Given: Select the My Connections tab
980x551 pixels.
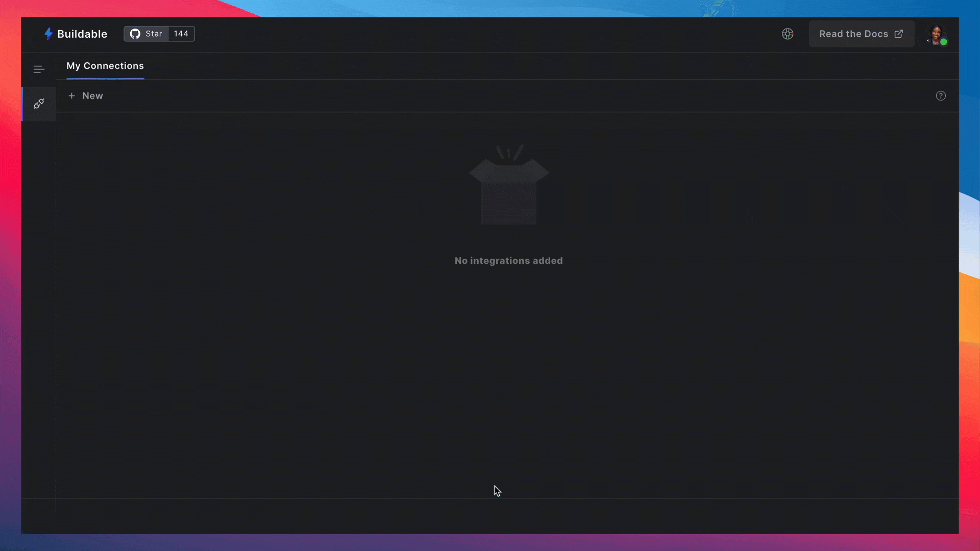Looking at the screenshot, I should 105,66.
